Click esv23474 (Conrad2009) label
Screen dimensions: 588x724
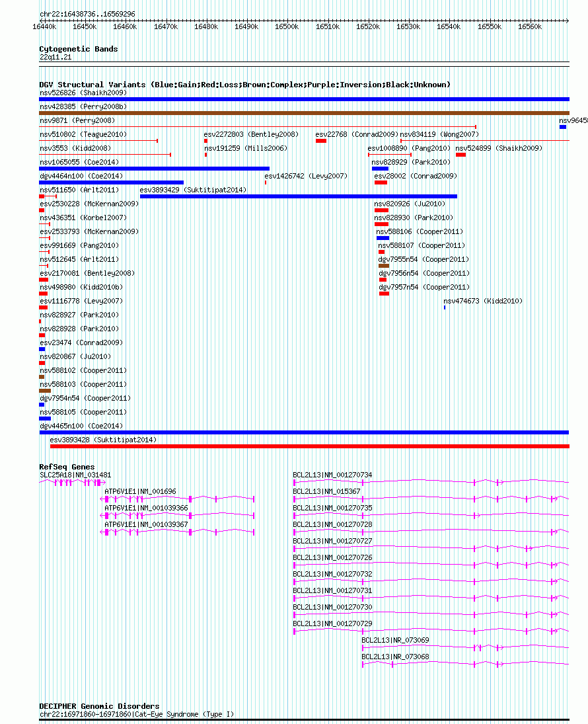81,342
